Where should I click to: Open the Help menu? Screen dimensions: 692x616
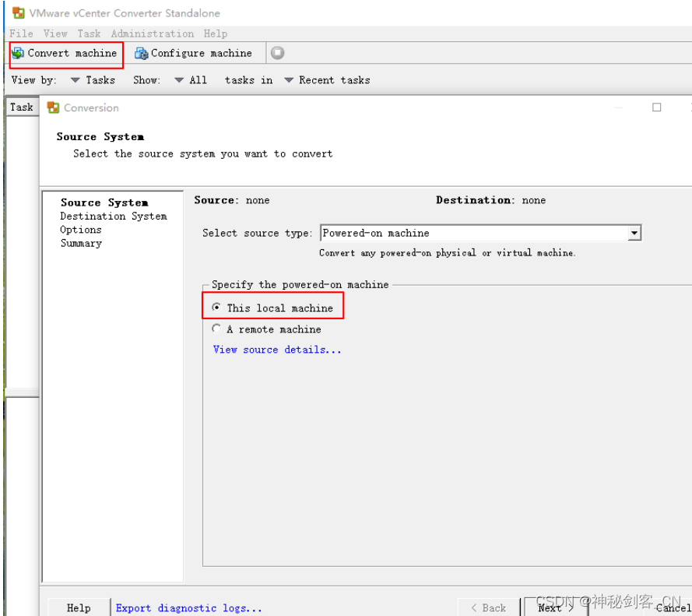tap(216, 33)
